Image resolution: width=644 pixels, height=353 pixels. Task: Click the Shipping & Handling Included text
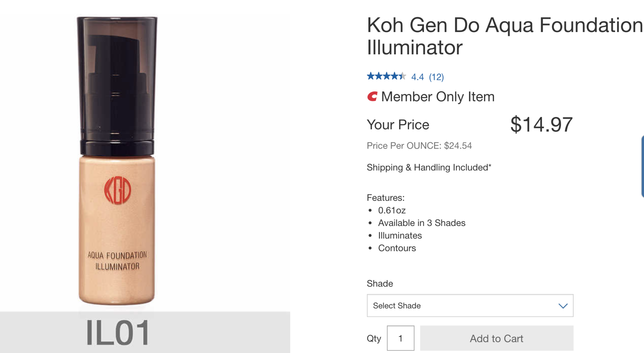429,168
